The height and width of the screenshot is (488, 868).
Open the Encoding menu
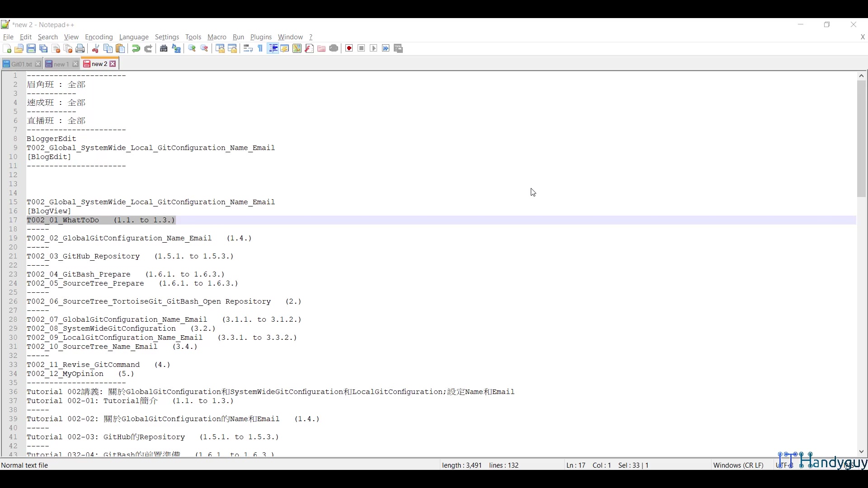pyautogui.click(x=99, y=37)
